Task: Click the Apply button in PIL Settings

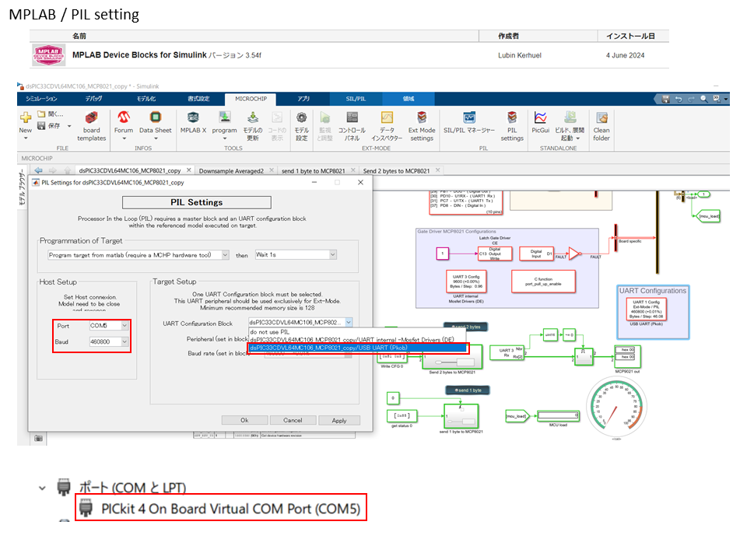Action: [339, 420]
